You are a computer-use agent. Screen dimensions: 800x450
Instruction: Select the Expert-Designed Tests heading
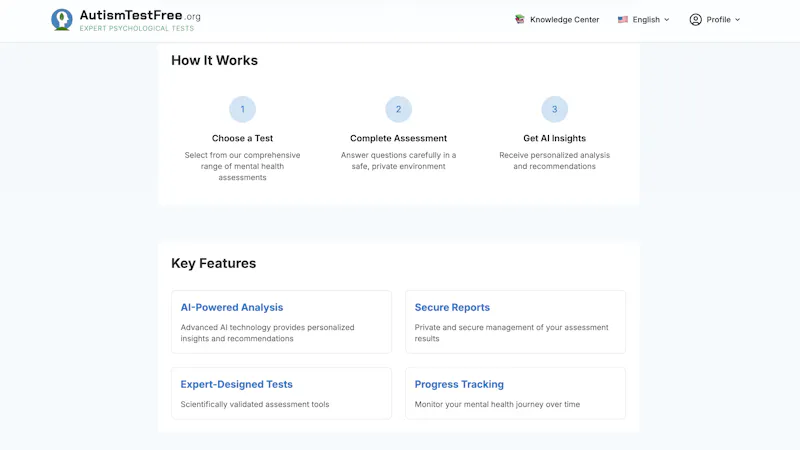pyautogui.click(x=237, y=384)
